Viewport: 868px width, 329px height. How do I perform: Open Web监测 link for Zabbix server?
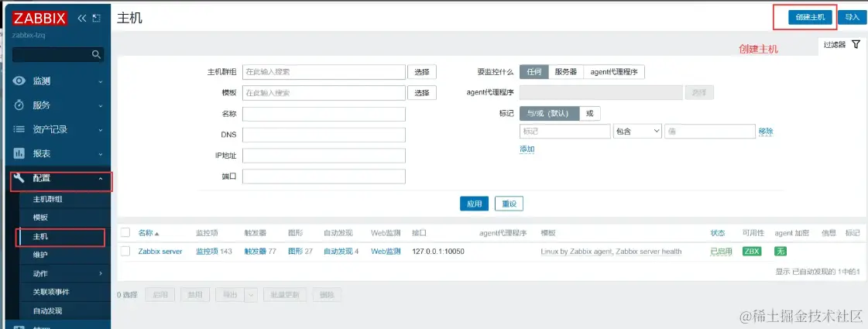[x=386, y=252]
